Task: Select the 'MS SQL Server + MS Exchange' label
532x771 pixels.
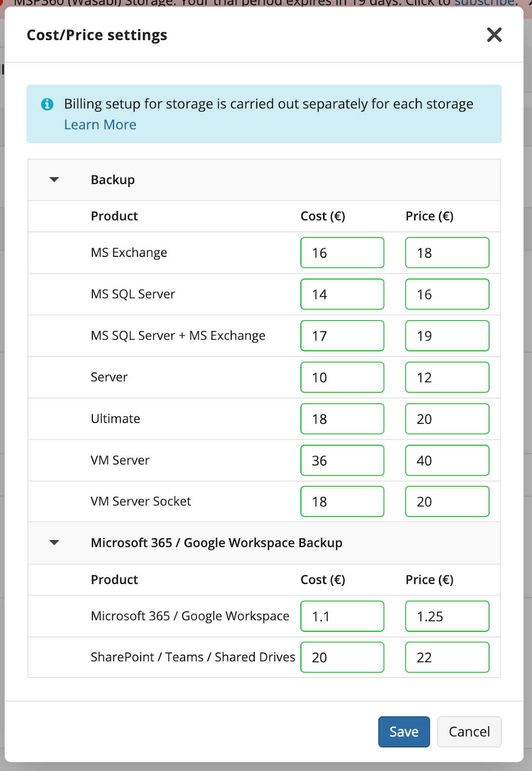Action: (178, 335)
